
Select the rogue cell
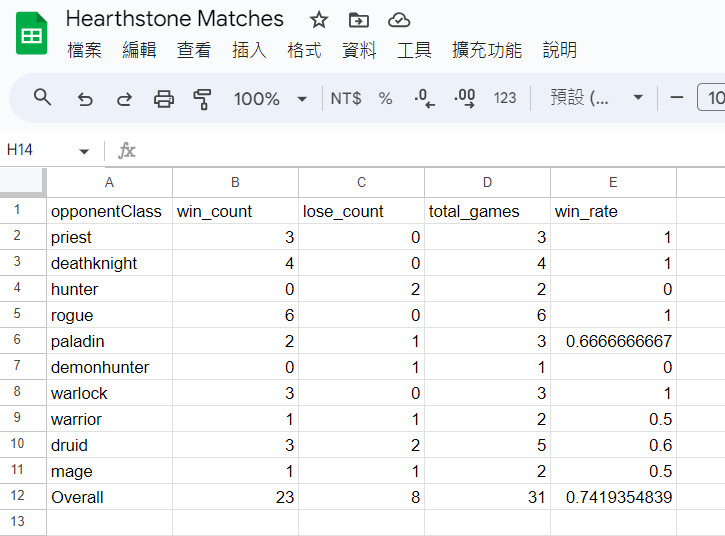point(110,315)
